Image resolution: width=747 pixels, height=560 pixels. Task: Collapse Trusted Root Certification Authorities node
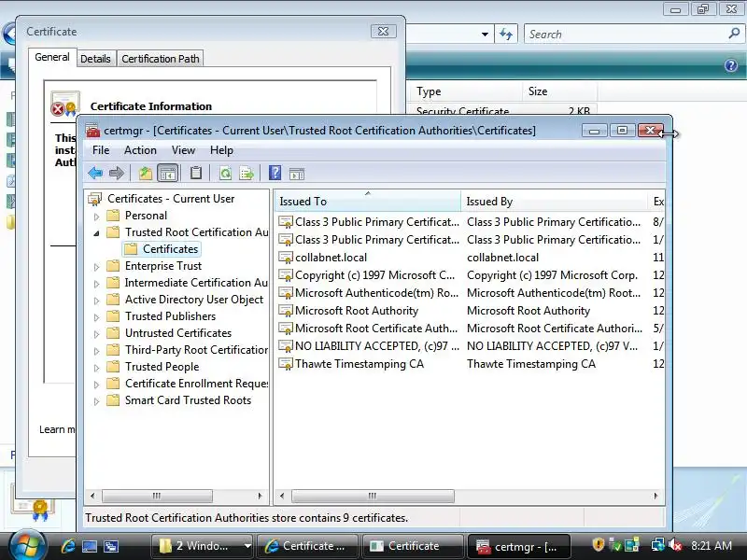pos(96,232)
